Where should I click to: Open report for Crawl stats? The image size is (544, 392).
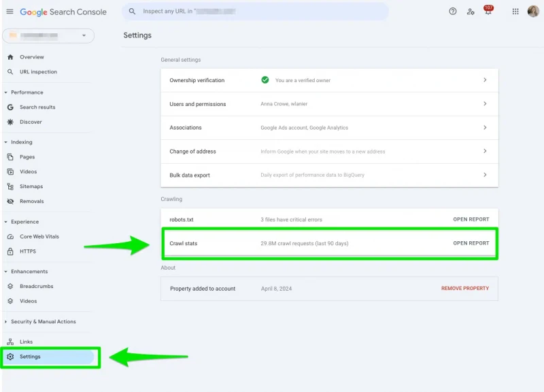471,243
